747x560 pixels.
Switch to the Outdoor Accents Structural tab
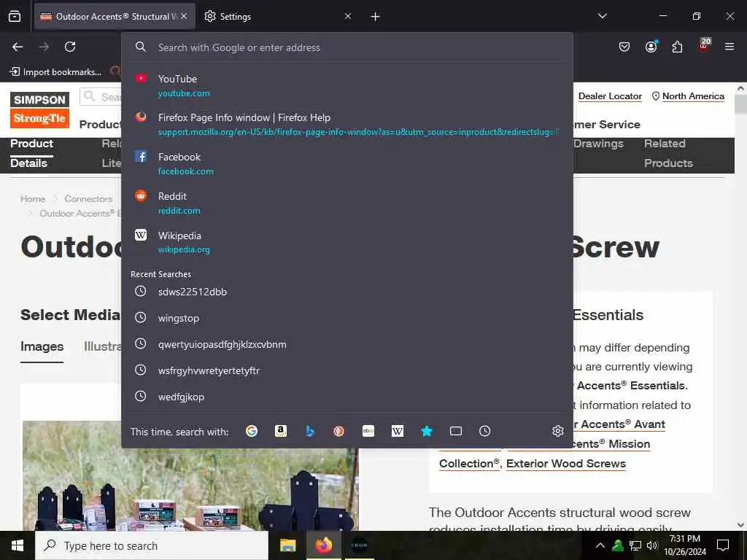pyautogui.click(x=115, y=16)
